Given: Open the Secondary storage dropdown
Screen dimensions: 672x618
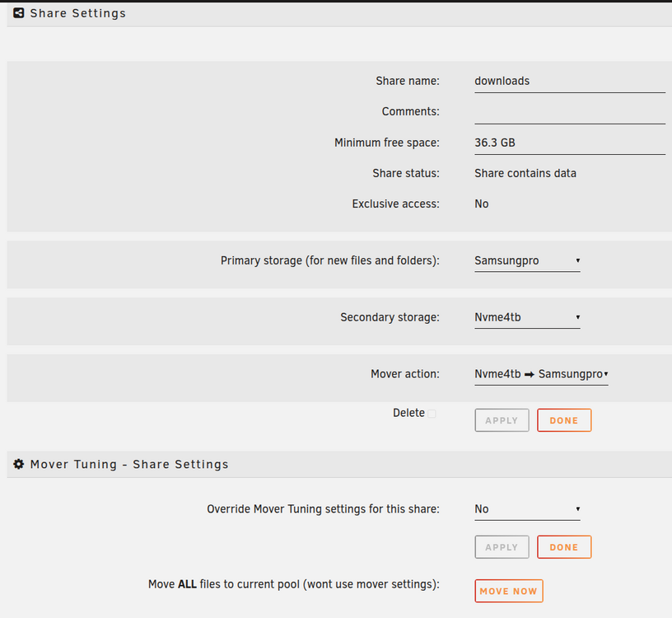Looking at the screenshot, I should click(527, 317).
